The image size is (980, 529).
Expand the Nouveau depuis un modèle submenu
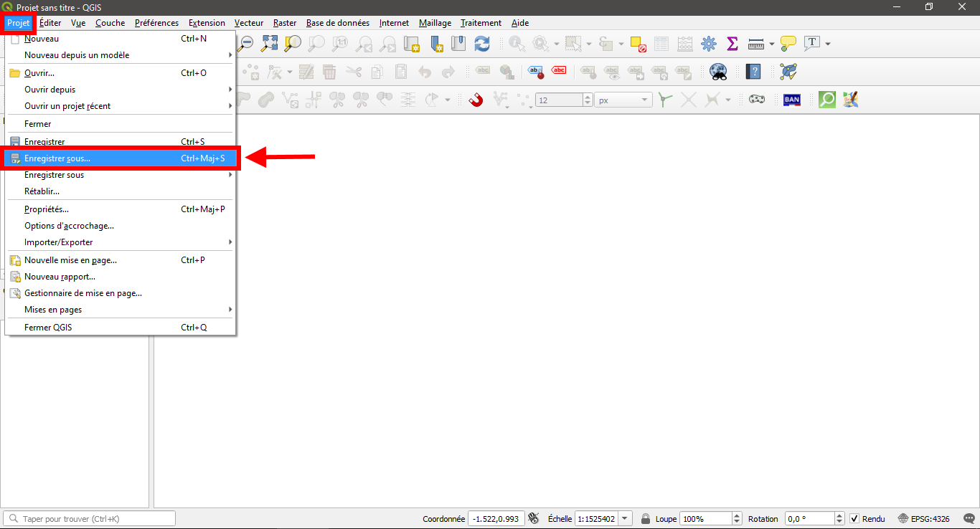pyautogui.click(x=120, y=55)
